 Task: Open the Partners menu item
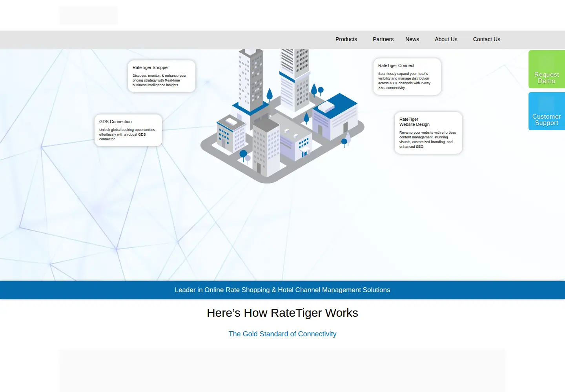point(383,39)
